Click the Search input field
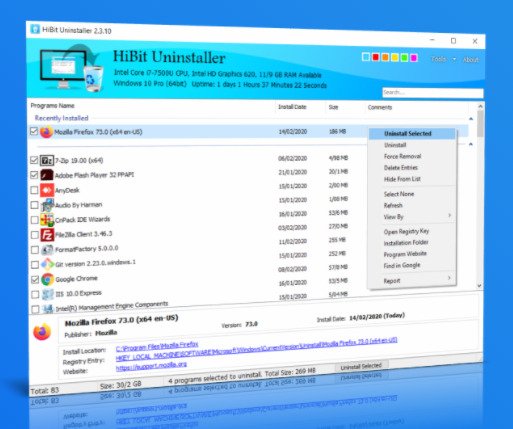 tap(433, 93)
